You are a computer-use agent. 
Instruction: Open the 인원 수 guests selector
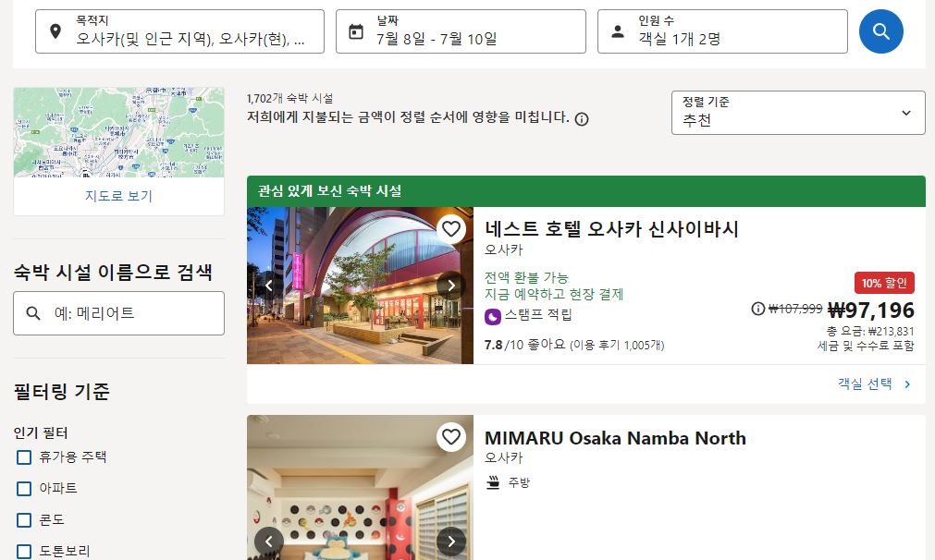[x=722, y=31]
